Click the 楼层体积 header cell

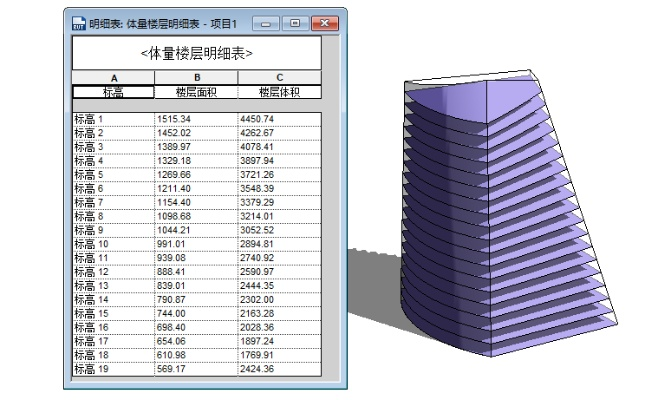[x=279, y=92]
